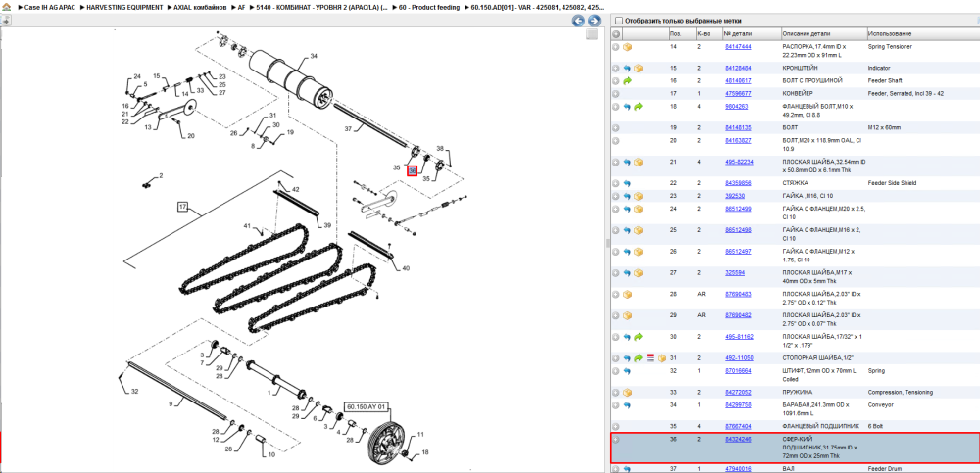Image resolution: width=980 pixels, height=473 pixels.
Task: Add part 84147444 using its plus icon
Action: (x=616, y=47)
